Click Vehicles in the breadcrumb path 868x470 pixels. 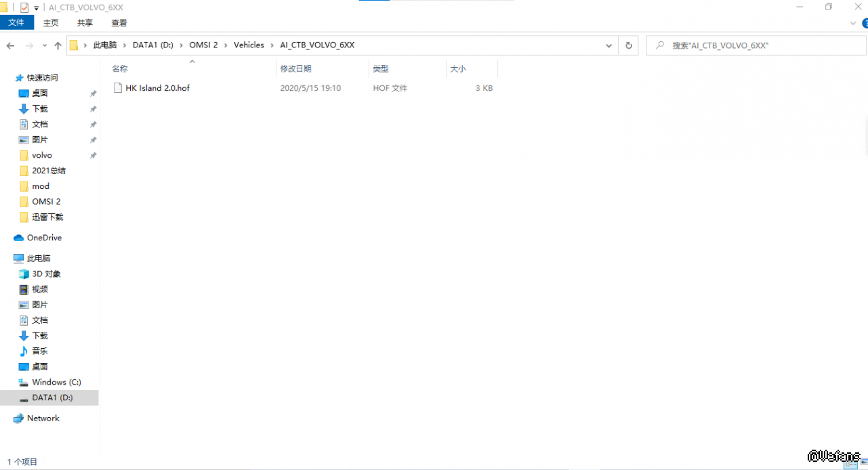249,45
